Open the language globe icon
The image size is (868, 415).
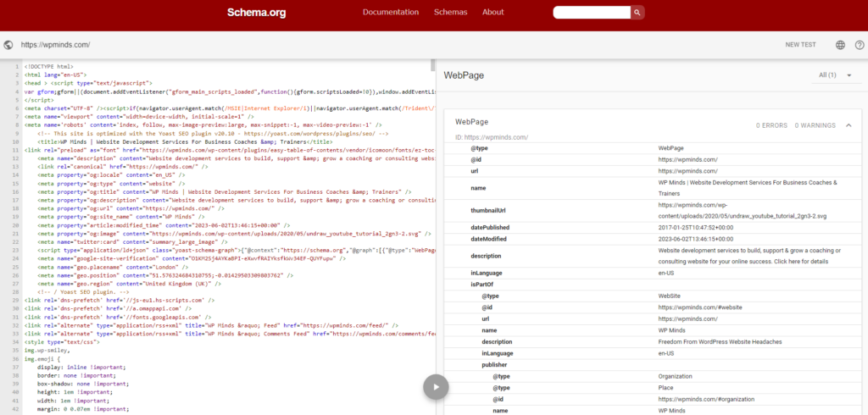point(840,45)
